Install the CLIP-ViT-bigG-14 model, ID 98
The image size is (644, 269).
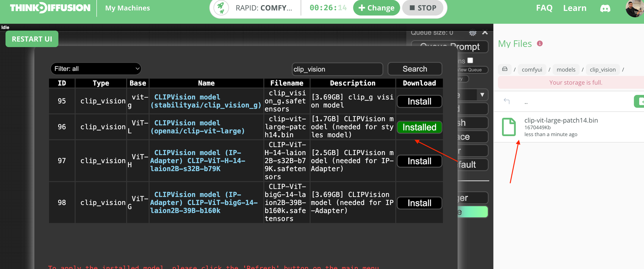419,203
